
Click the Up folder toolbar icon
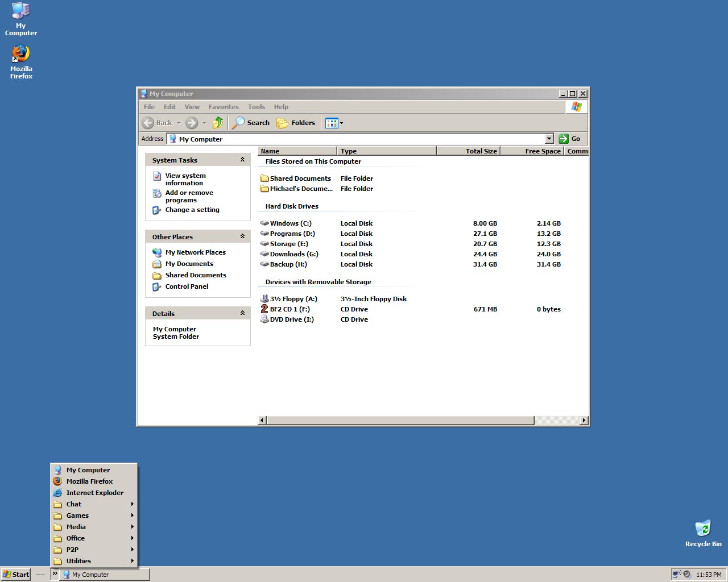[218, 123]
